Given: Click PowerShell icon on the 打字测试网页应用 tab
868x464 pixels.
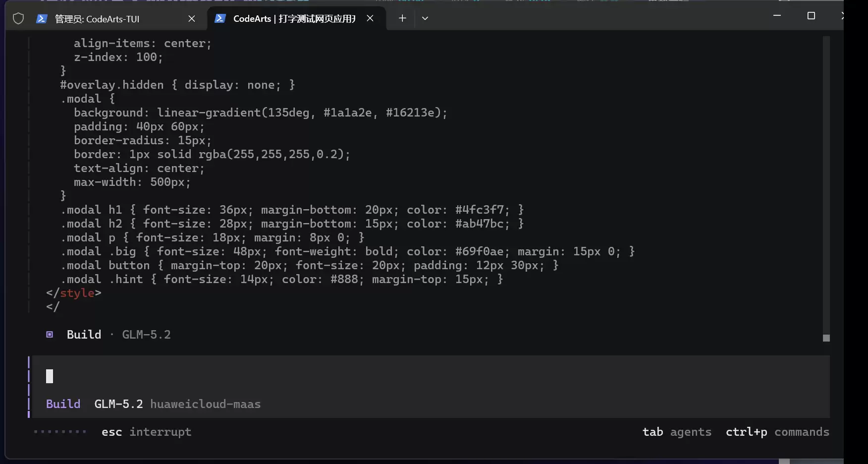Looking at the screenshot, I should pos(220,18).
